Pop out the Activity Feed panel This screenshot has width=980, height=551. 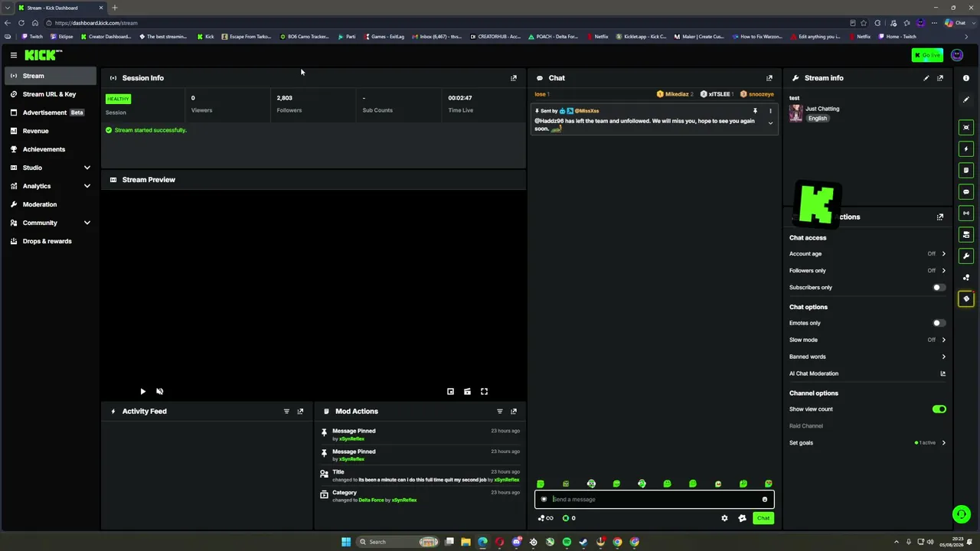coord(300,412)
